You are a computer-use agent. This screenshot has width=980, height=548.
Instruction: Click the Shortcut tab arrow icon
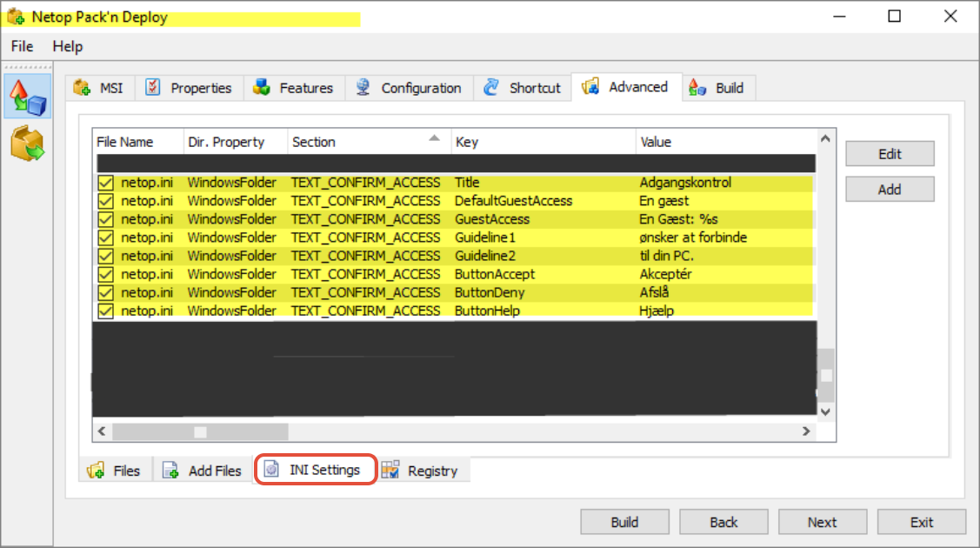[x=491, y=88]
